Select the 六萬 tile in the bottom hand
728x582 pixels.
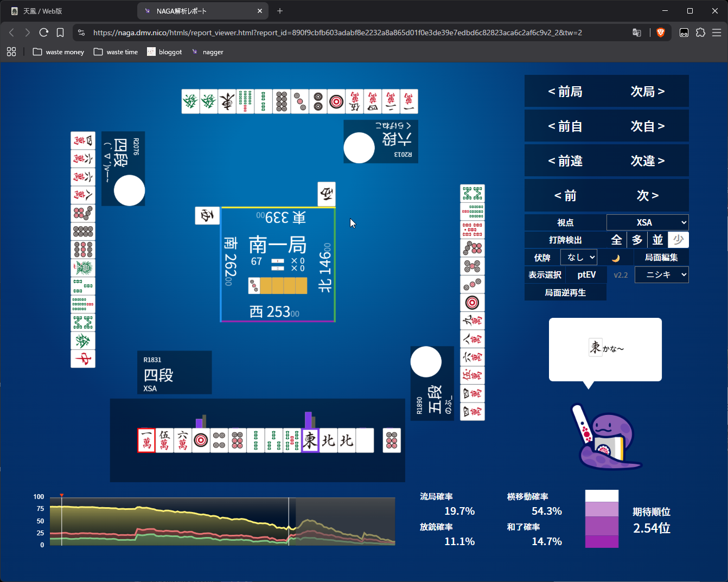(183, 440)
